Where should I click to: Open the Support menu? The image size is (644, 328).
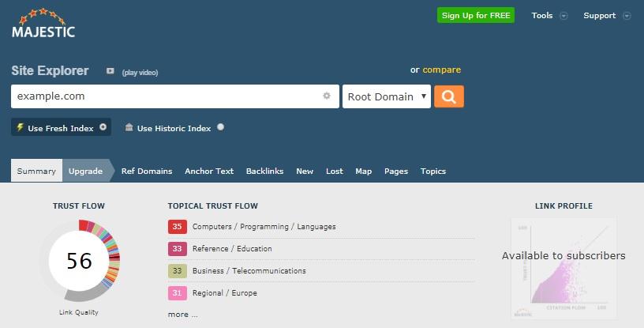click(599, 16)
